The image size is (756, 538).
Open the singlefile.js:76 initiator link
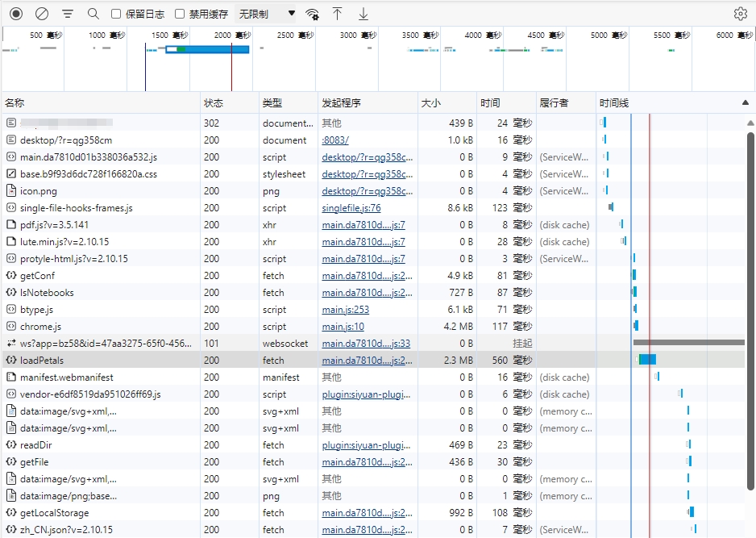pyautogui.click(x=351, y=208)
